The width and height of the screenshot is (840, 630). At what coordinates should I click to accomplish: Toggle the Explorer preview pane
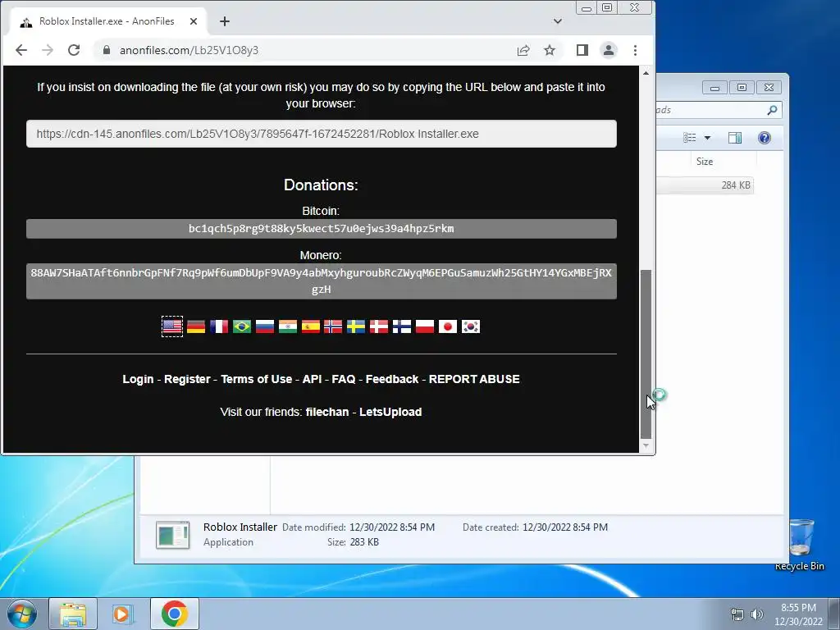(x=735, y=138)
